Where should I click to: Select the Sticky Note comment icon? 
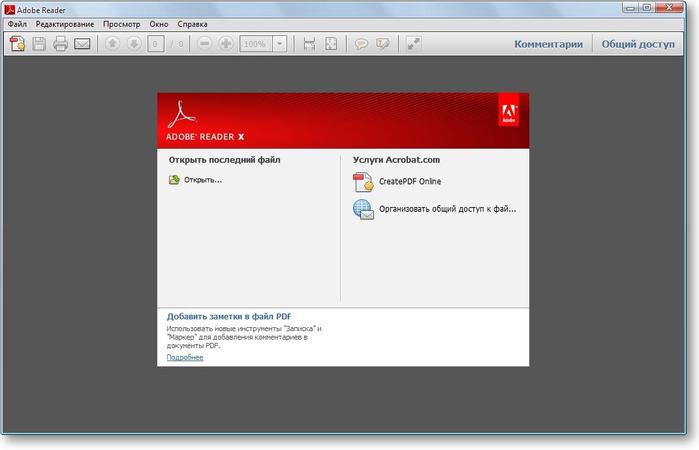pos(361,44)
